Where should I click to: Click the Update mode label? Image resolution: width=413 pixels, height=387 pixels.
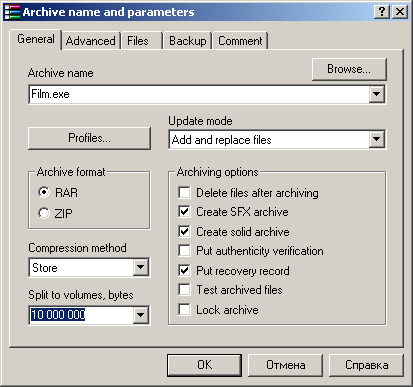point(200,121)
